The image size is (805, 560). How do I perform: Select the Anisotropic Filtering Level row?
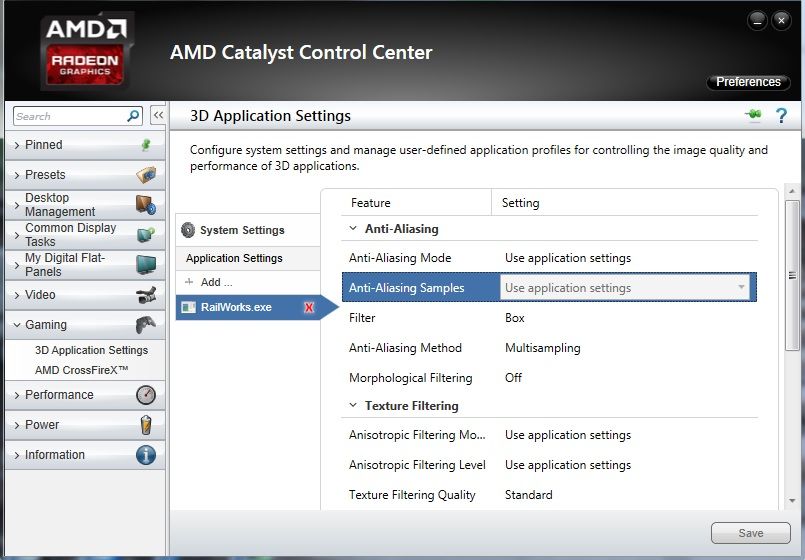(549, 465)
